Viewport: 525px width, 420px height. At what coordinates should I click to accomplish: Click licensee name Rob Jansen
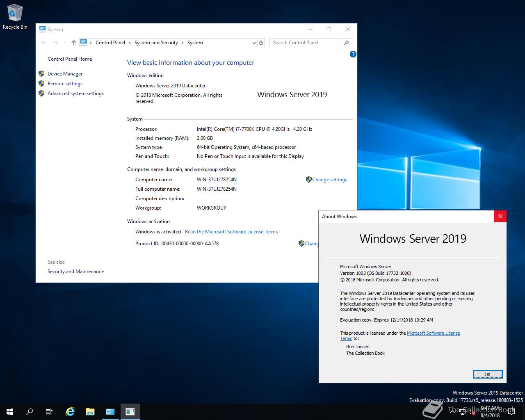(358, 347)
